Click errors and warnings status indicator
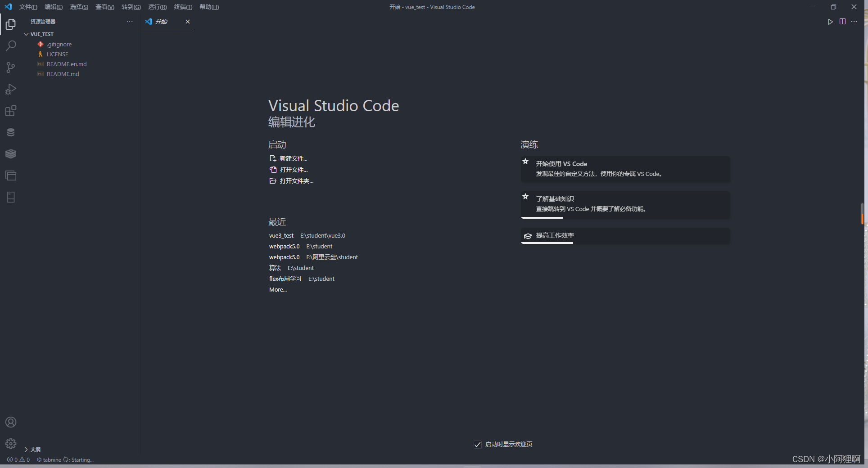The image size is (868, 468). pos(18,460)
